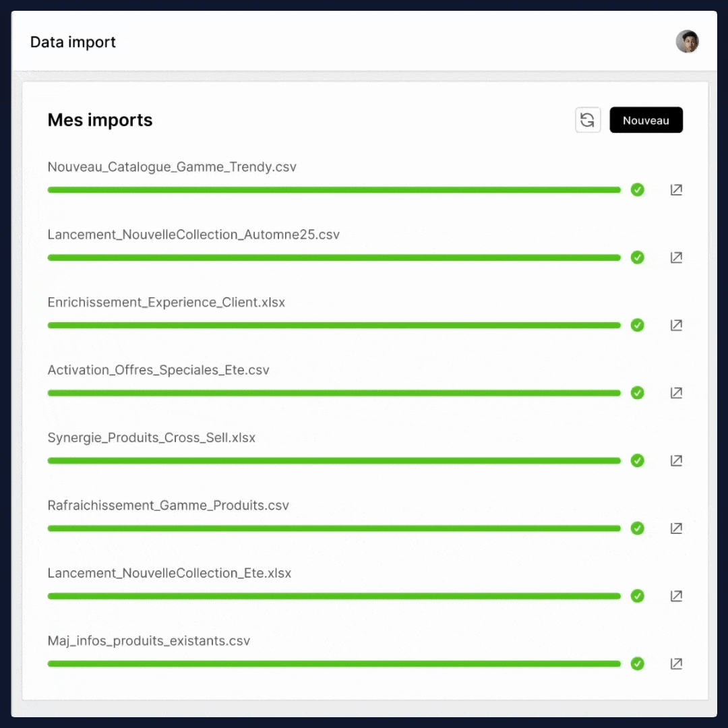Click the Mes imports heading

tap(100, 120)
